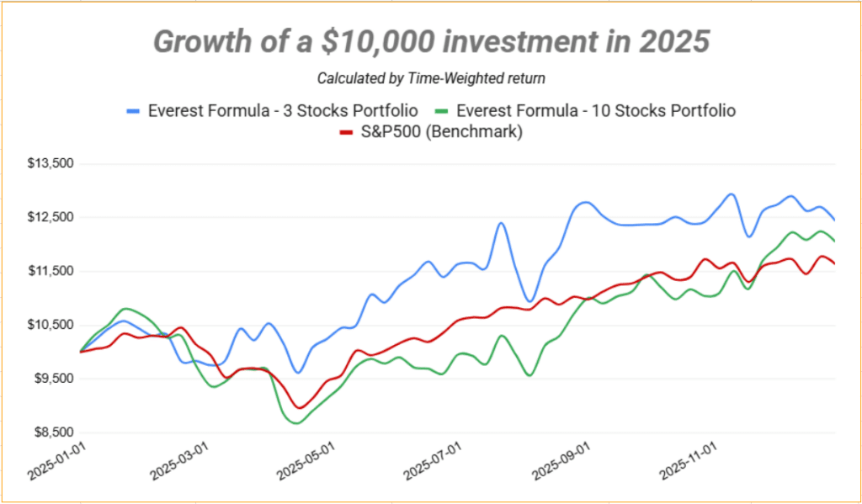Viewport: 862px width, 504px height.
Task: Click the $9,500 y-axis label
Action: pos(52,379)
